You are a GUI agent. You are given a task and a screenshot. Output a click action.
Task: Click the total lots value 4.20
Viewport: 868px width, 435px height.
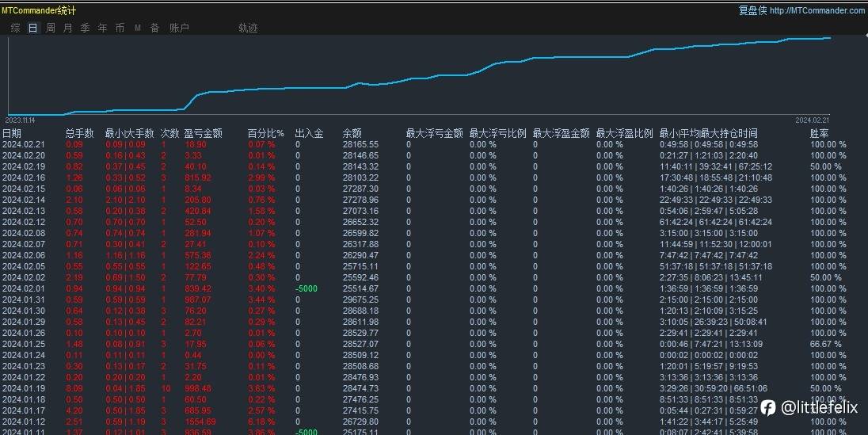(74, 410)
